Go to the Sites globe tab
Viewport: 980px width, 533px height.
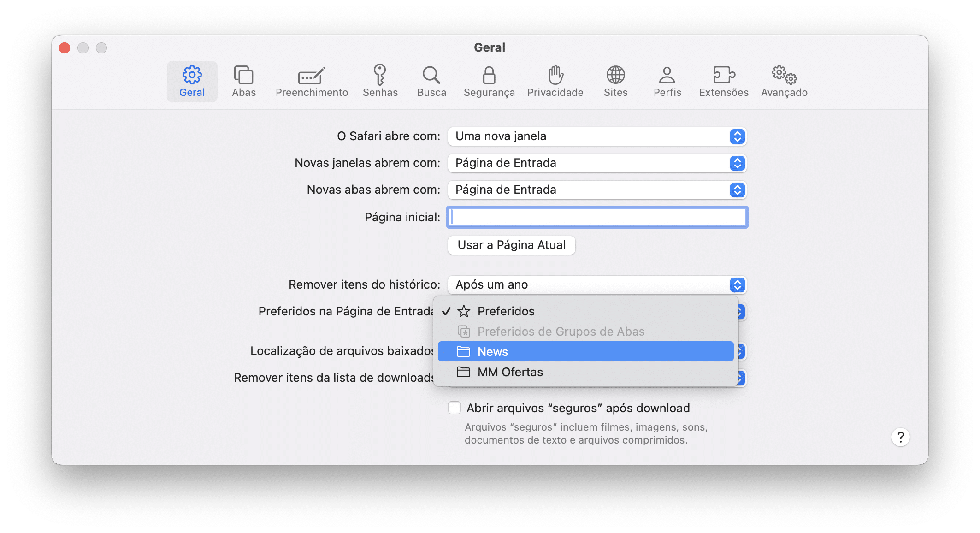pyautogui.click(x=615, y=82)
